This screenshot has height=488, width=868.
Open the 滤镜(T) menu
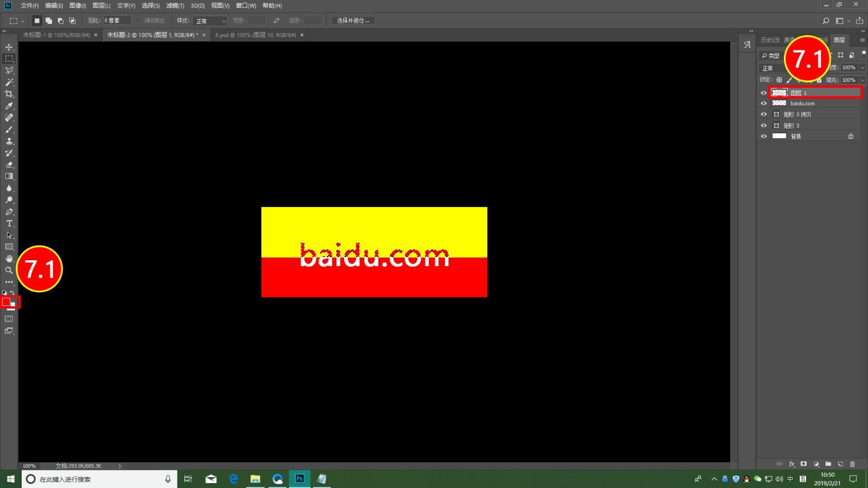(175, 5)
